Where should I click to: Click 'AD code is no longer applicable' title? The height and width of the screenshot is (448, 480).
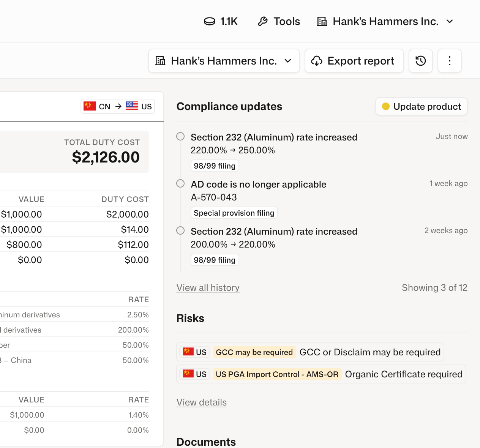pos(259,185)
